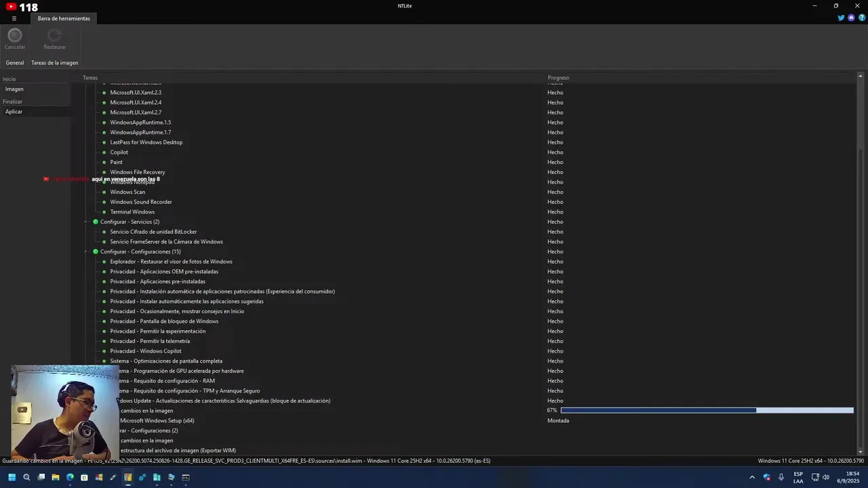Select Privacidad - Windows Copilot row
The height and width of the screenshot is (488, 868).
146,351
